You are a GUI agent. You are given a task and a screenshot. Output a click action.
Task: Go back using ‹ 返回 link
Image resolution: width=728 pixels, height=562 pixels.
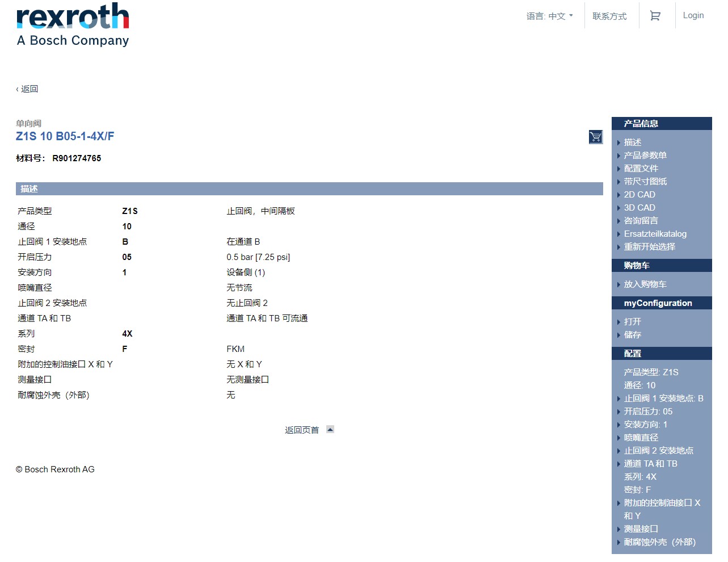pos(27,89)
